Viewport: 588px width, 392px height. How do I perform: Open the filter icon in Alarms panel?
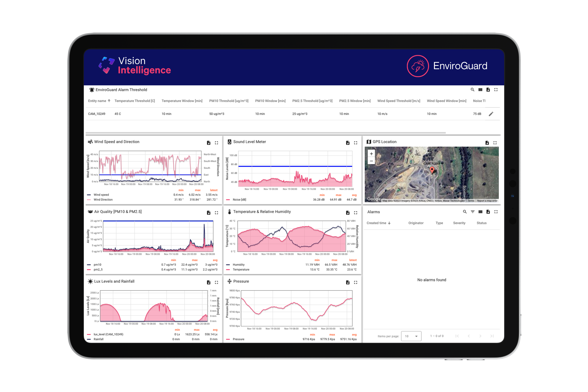tap(473, 212)
